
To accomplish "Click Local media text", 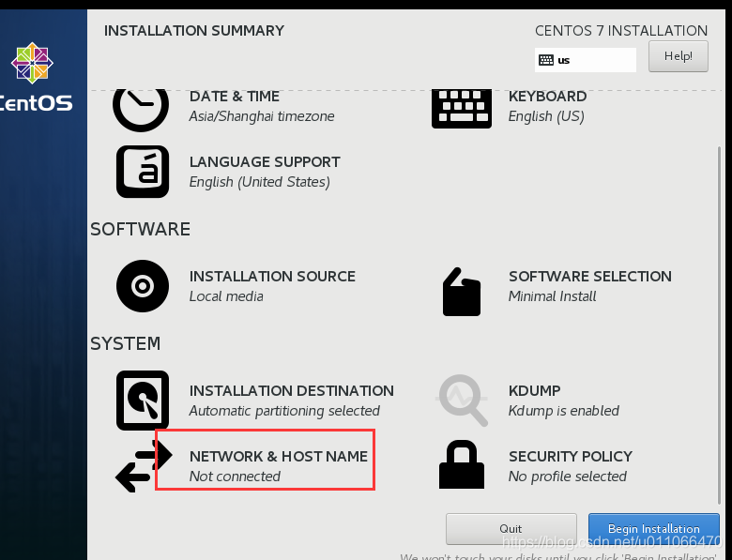I will point(226,296).
